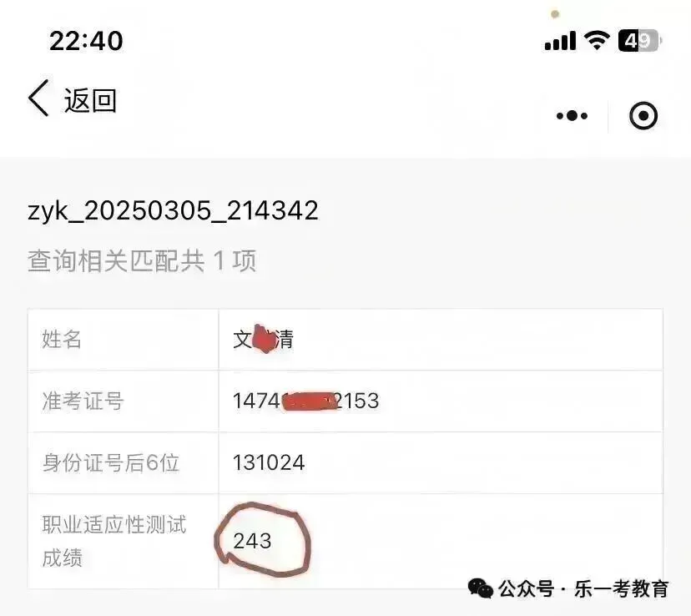Image resolution: width=691 pixels, height=616 pixels.
Task: Click the 身份证号后6位 label
Action: (x=111, y=462)
